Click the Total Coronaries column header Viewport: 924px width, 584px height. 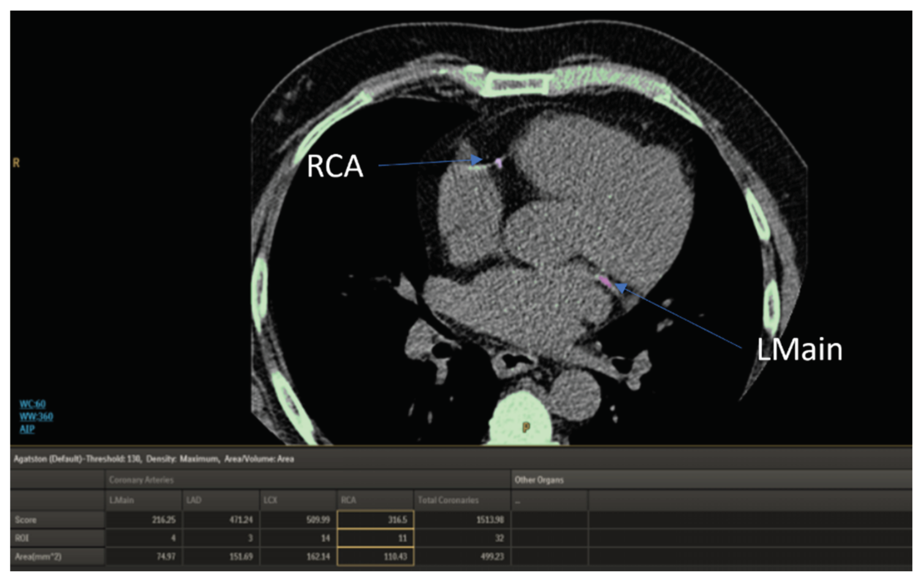click(x=448, y=500)
